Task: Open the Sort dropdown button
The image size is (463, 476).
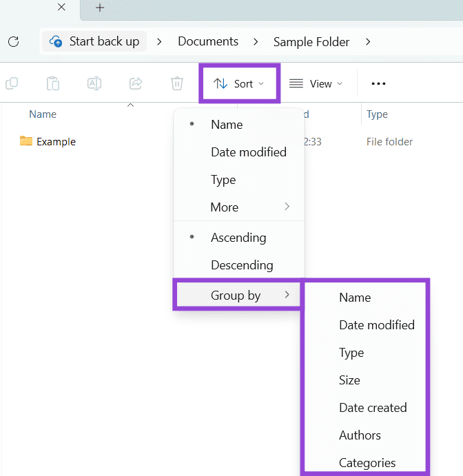Action: click(239, 84)
